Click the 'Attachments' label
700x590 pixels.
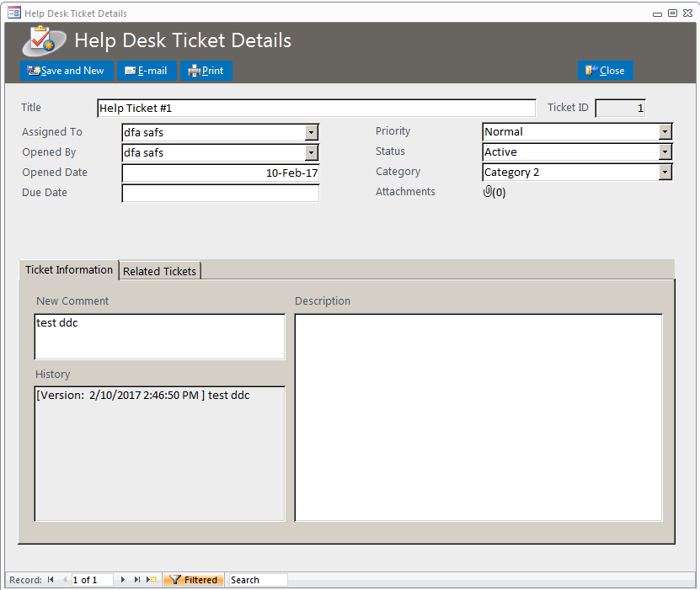point(405,192)
